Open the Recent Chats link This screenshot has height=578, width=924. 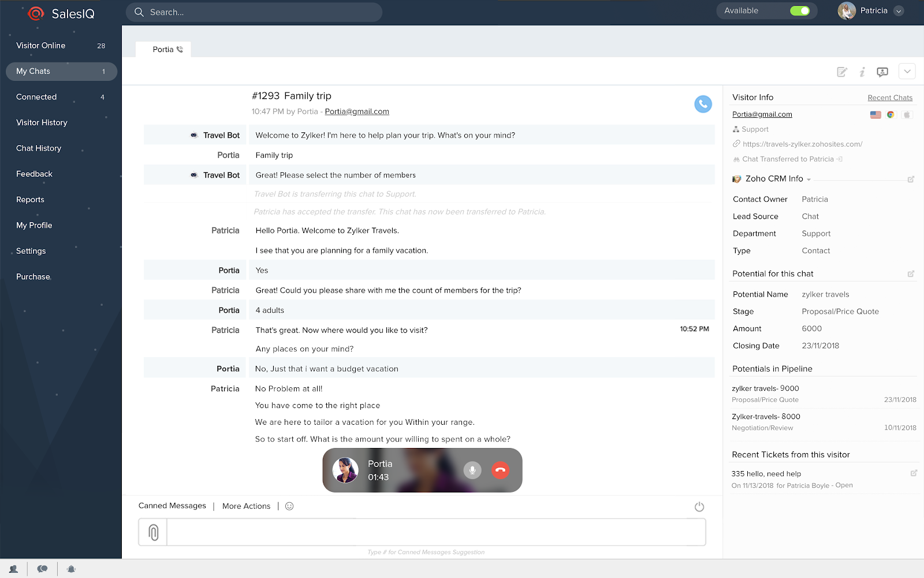point(890,98)
